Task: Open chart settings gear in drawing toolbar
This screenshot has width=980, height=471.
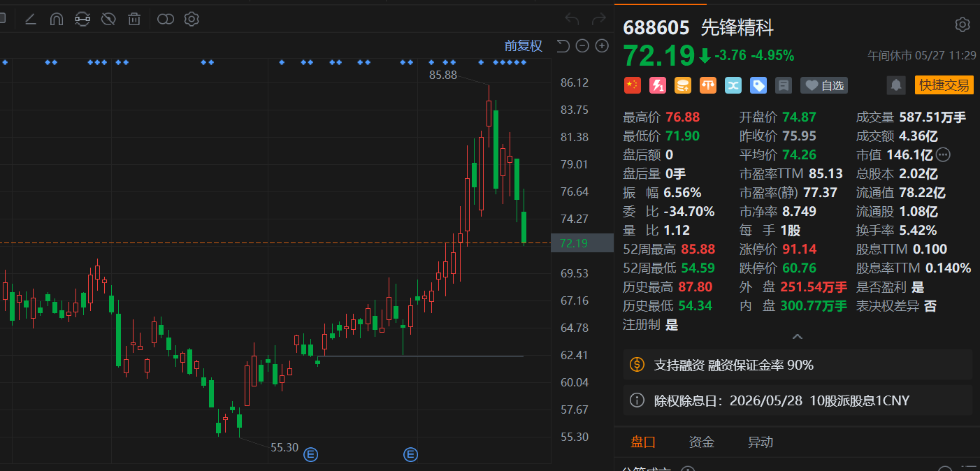Action: [x=192, y=19]
